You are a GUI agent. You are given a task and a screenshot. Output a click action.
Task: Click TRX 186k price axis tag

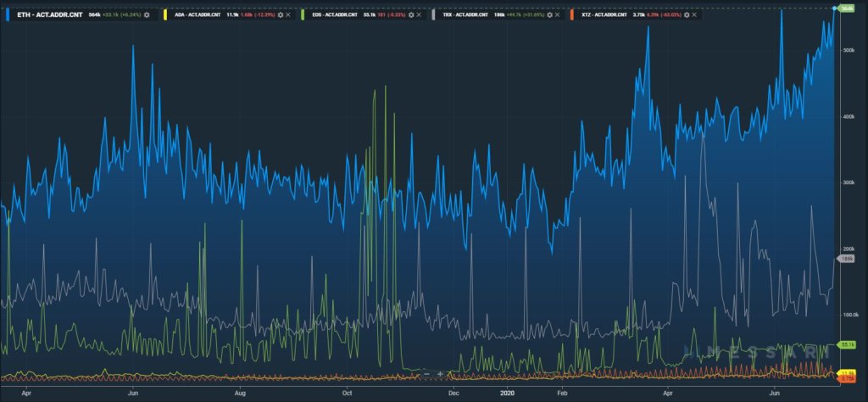848,259
